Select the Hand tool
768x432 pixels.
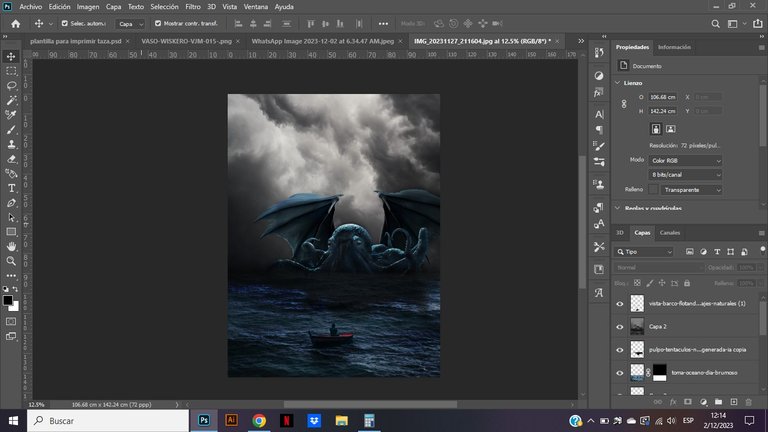point(11,246)
